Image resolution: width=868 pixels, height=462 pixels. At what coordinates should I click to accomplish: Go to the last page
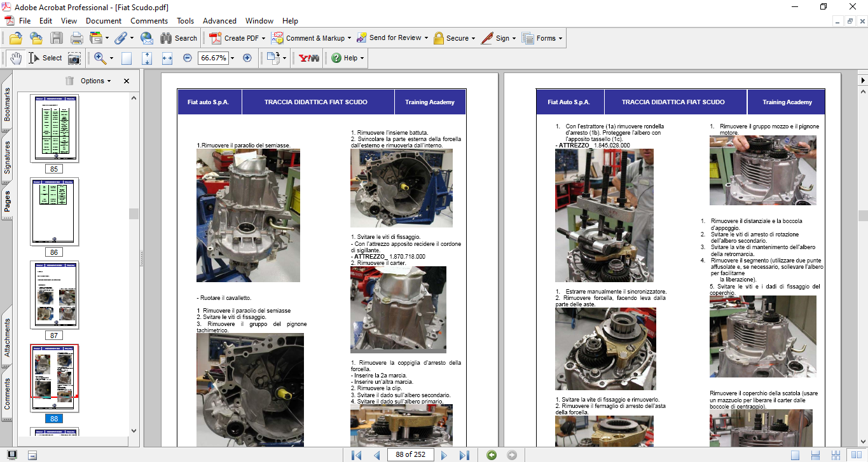coord(464,455)
